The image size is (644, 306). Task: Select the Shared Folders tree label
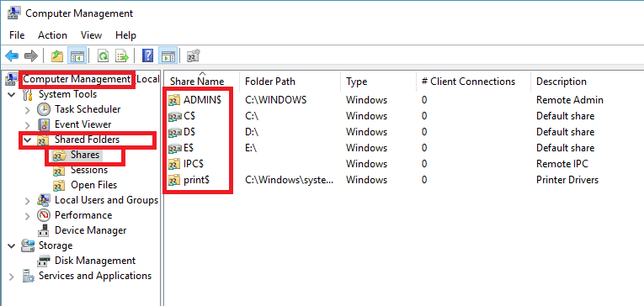pos(87,140)
